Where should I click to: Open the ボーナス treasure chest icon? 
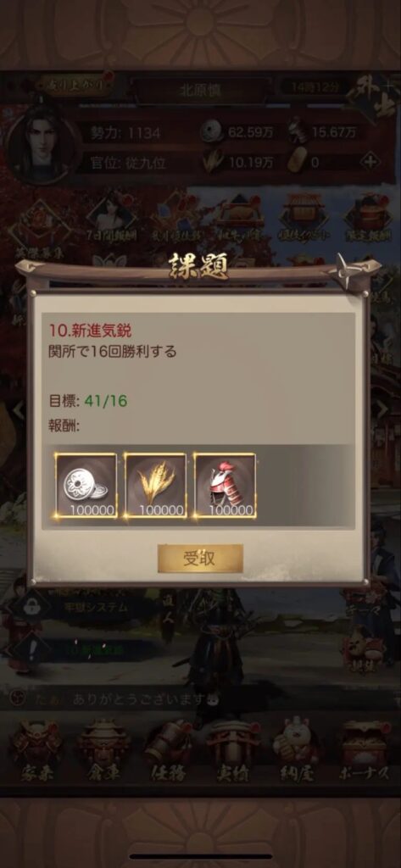coord(364,749)
